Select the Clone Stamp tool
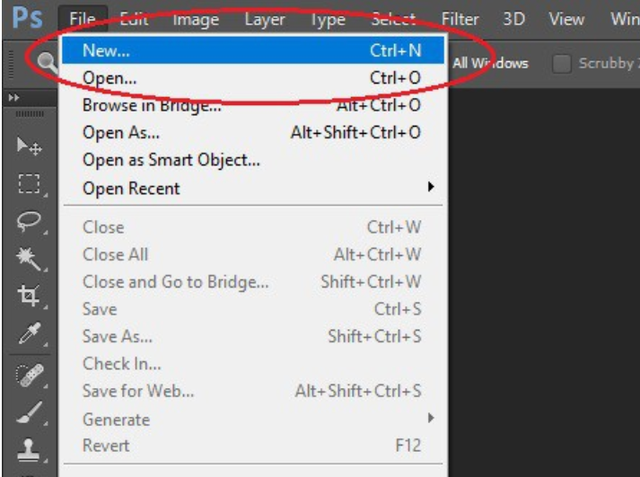This screenshot has height=477, width=640. 29,450
